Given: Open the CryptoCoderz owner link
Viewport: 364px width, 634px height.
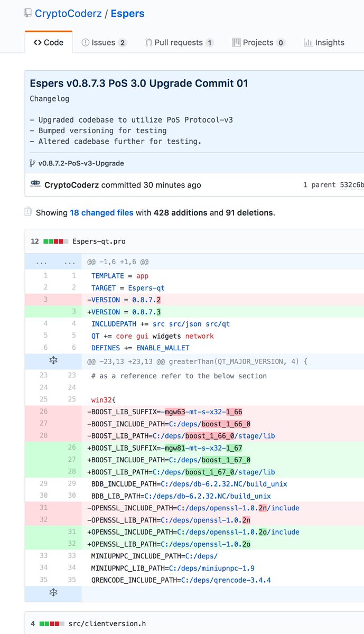Looking at the screenshot, I should click(69, 13).
